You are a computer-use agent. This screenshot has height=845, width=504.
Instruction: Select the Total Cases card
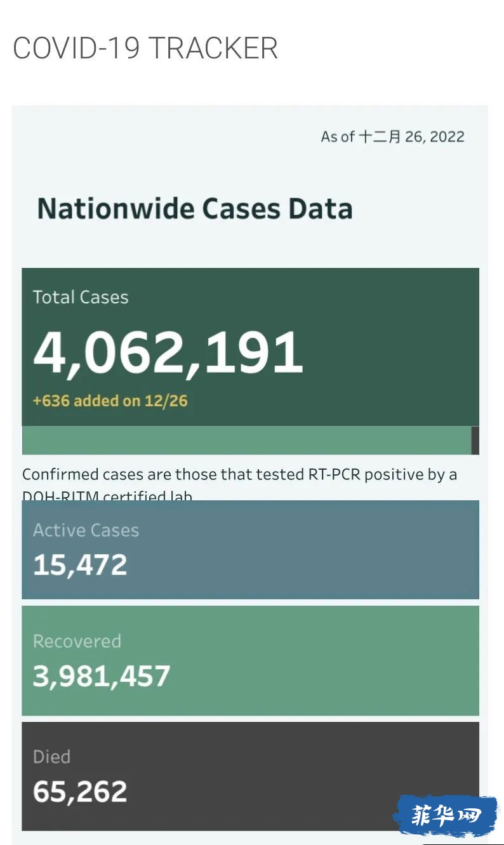click(250, 347)
